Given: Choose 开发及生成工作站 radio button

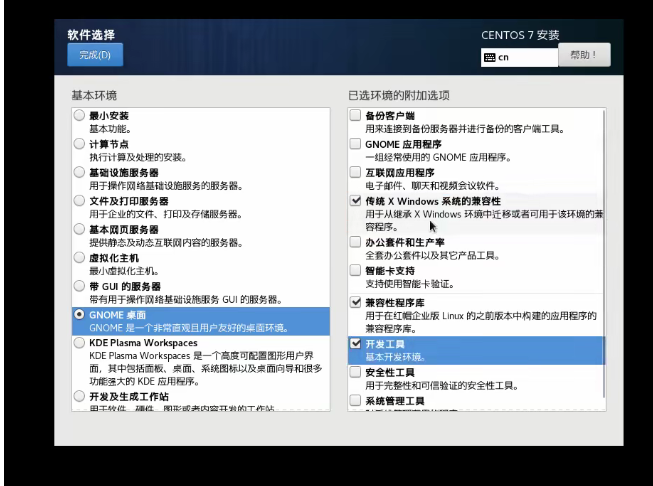Looking at the screenshot, I should click(79, 396).
